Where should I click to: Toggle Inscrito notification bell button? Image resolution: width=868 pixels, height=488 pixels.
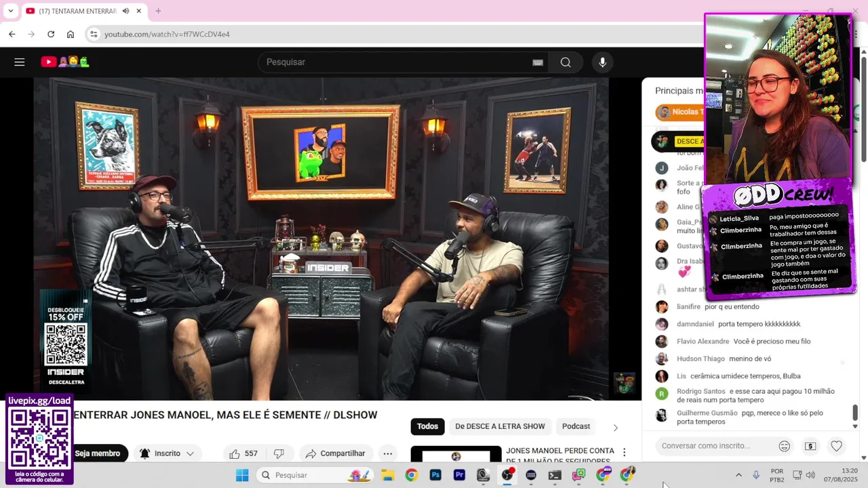pos(167,453)
